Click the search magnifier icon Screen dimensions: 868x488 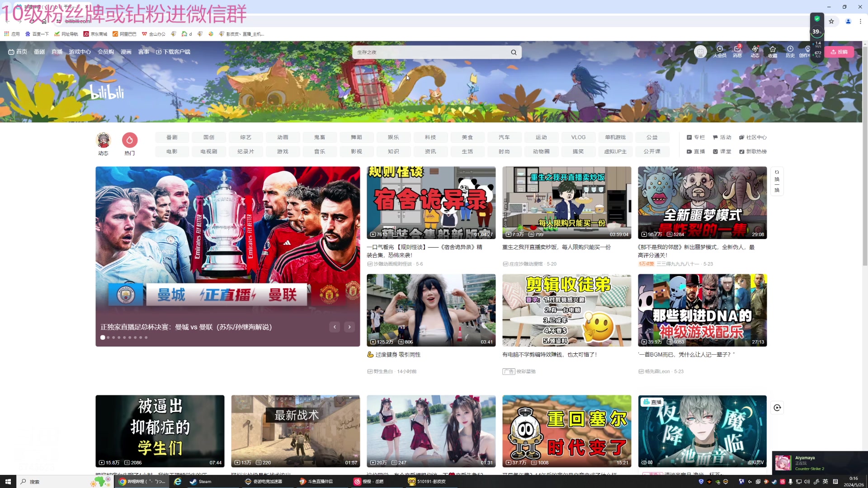tap(514, 52)
